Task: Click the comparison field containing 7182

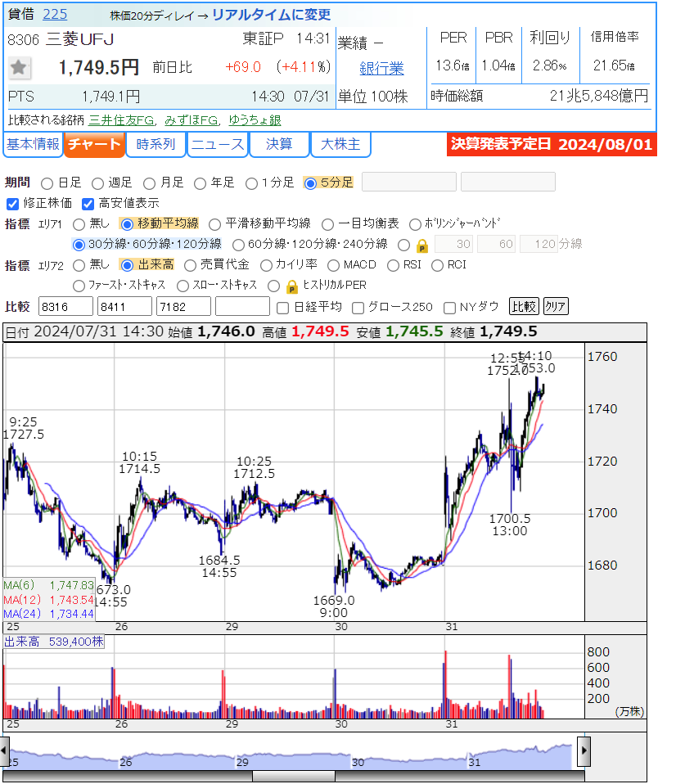Action: tap(184, 307)
